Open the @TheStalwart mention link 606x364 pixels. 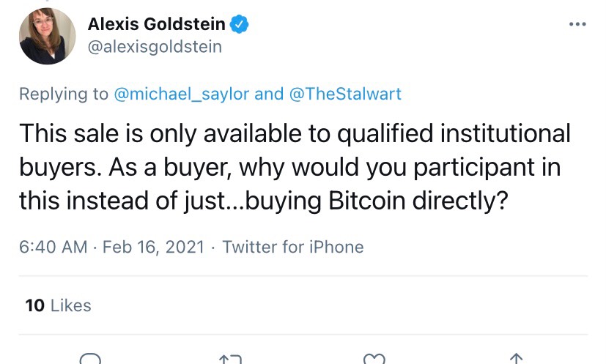345,94
